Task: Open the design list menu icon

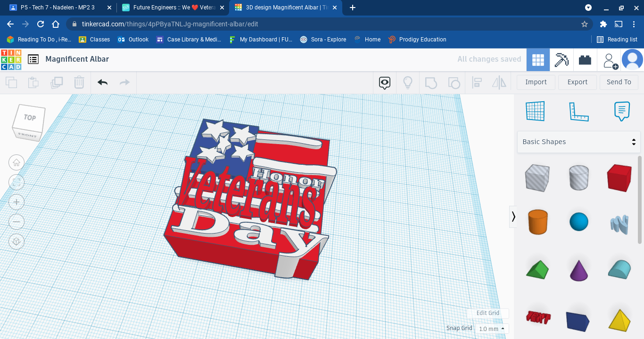Action: pyautogui.click(x=33, y=59)
